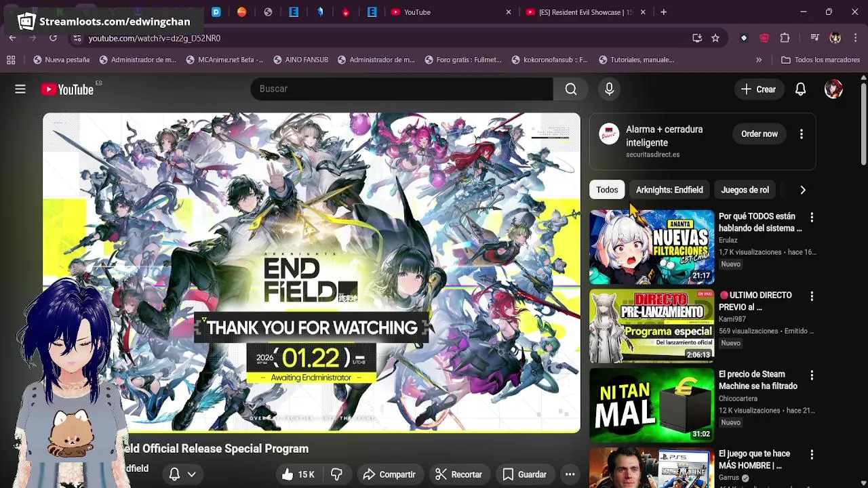This screenshot has height=488, width=868.
Task: Open the account avatar menu
Action: click(833, 89)
